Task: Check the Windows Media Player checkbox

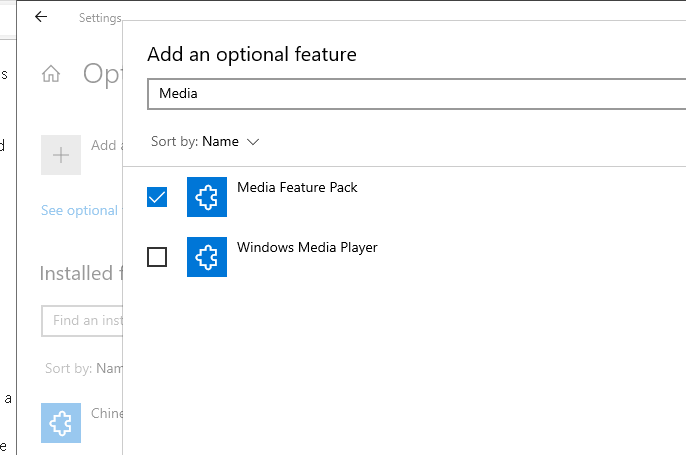Action: pyautogui.click(x=157, y=257)
